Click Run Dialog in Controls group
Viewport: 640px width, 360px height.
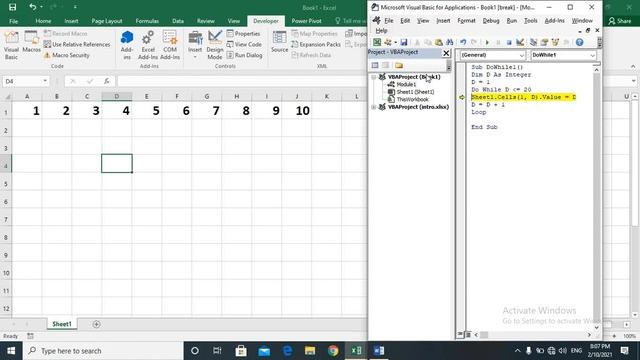click(244, 55)
